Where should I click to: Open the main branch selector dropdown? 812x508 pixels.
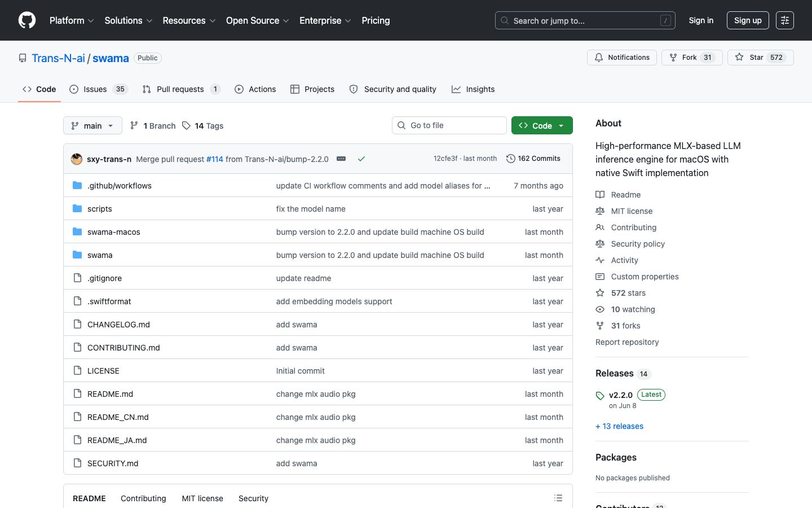pos(92,125)
